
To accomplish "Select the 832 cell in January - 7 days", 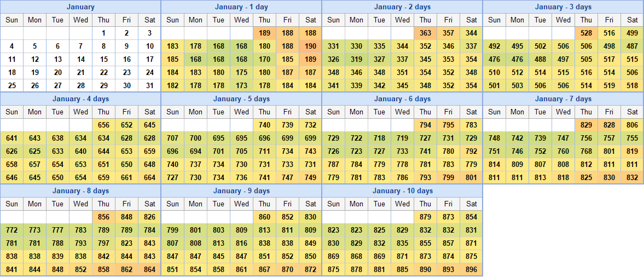I will [x=632, y=177].
